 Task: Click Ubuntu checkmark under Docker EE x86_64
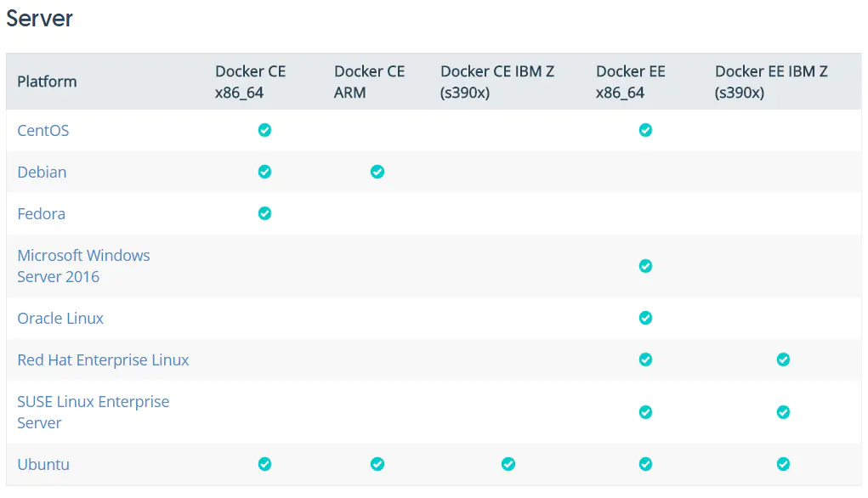pos(645,464)
